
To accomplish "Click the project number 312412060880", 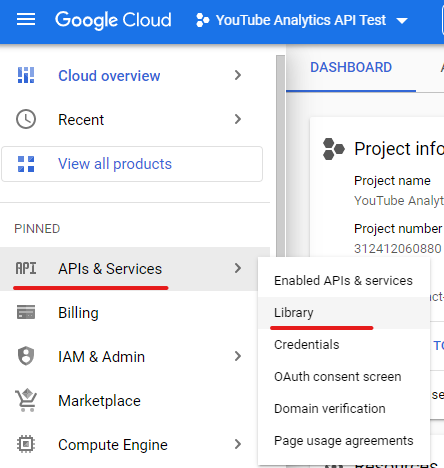I will pos(398,249).
